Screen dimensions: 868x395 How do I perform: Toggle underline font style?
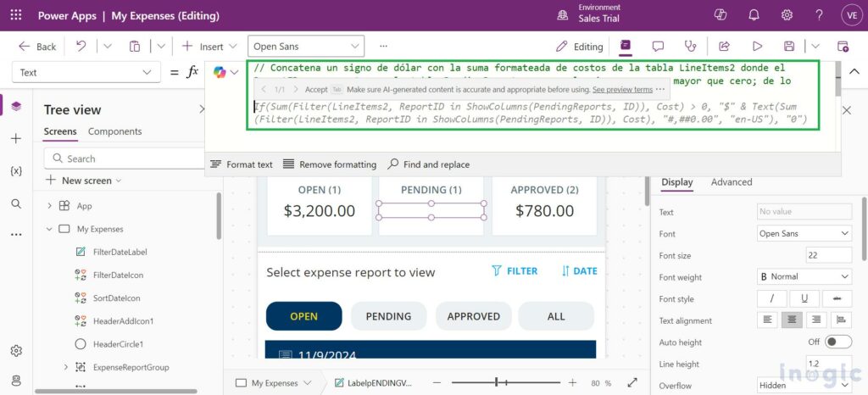pos(804,298)
